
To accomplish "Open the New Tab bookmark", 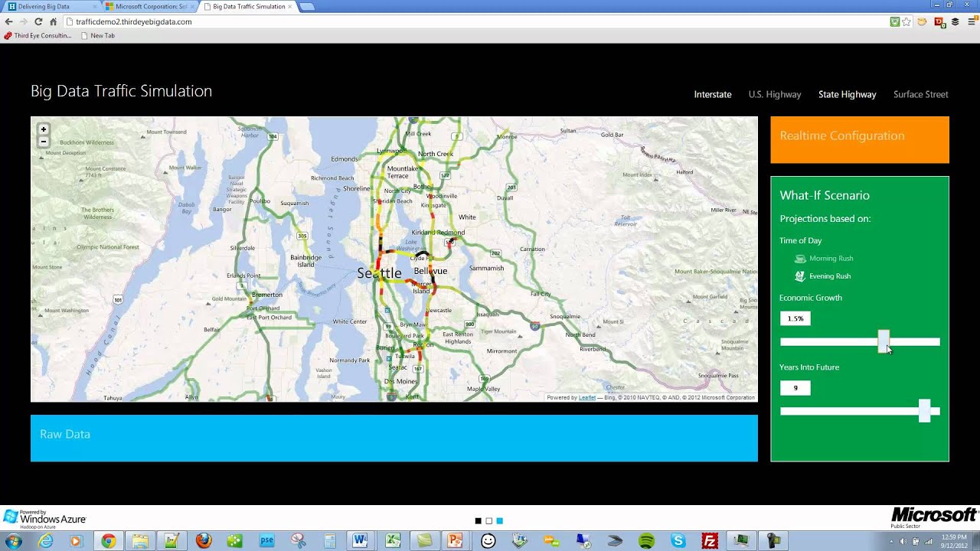I will tap(97, 36).
